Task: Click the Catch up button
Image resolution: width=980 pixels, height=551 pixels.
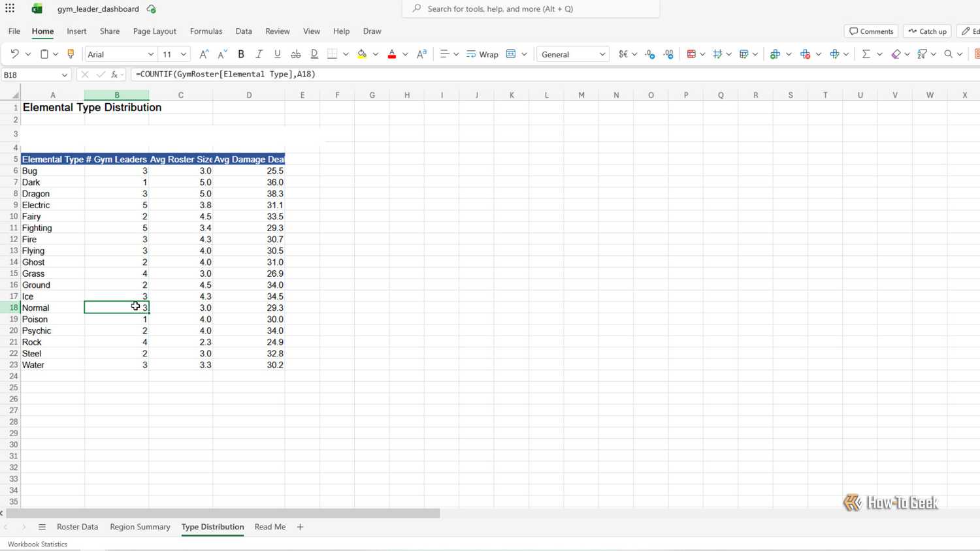Action: 927,31
